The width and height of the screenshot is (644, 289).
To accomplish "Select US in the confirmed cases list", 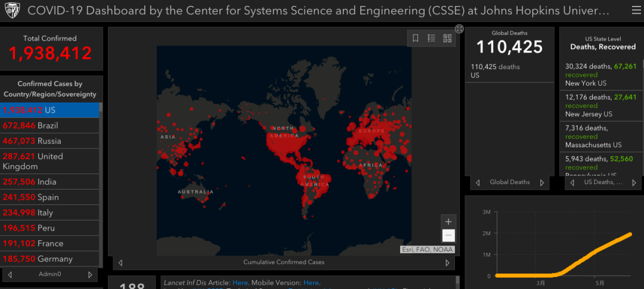I will pos(49,110).
